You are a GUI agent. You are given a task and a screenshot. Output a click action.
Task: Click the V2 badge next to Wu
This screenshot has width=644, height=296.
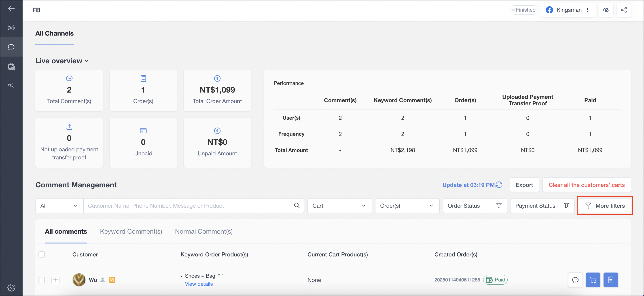click(x=112, y=280)
